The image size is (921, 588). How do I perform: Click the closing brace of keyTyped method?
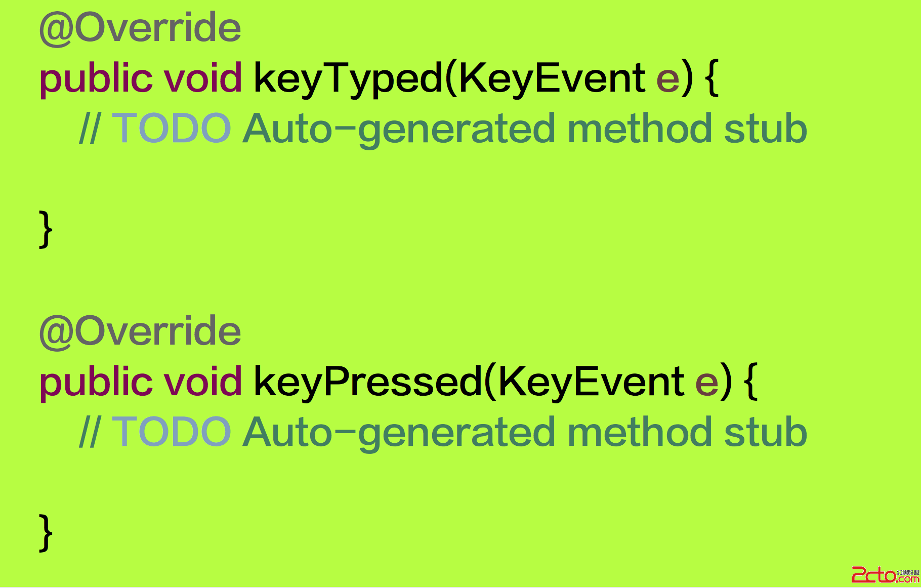tap(46, 230)
